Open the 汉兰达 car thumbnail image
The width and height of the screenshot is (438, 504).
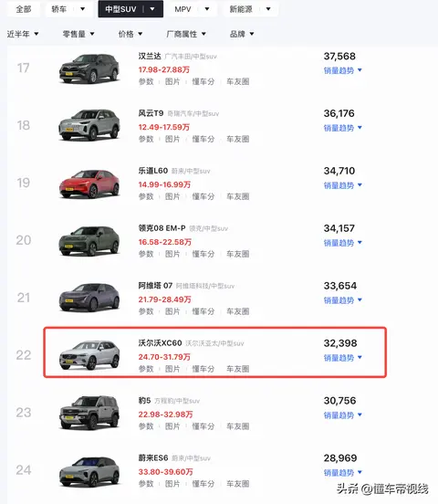tap(89, 68)
